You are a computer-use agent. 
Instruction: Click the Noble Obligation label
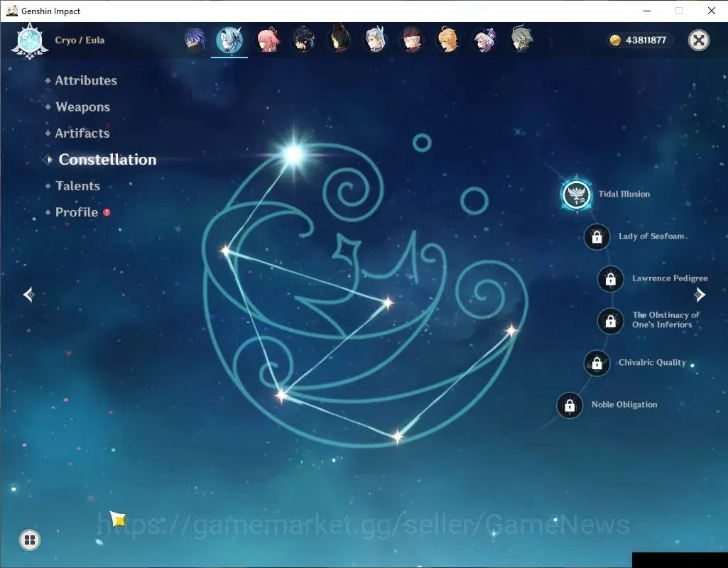624,405
